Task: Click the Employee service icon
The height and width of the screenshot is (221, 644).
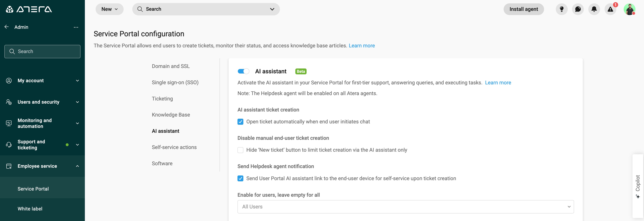Action: click(x=9, y=166)
